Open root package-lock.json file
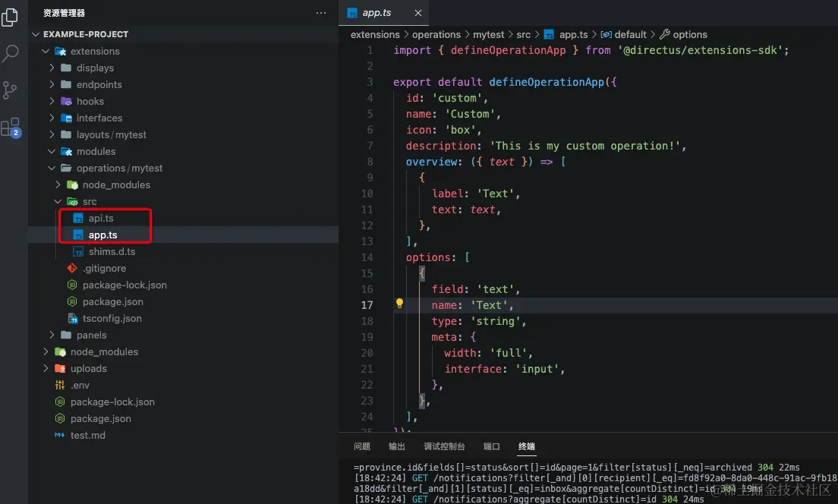The image size is (838, 504). pyautogui.click(x=112, y=402)
